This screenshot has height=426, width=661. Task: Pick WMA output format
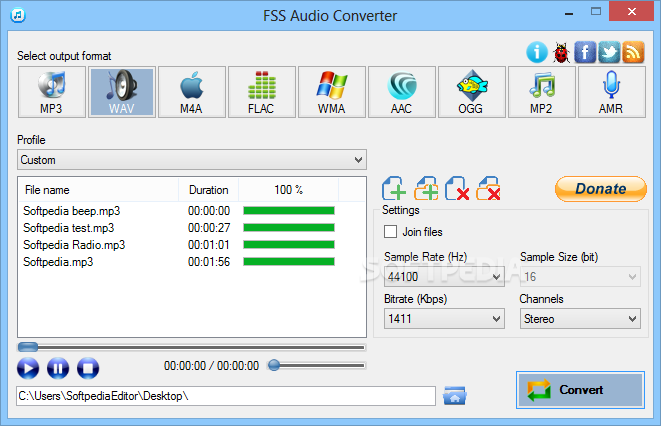332,92
